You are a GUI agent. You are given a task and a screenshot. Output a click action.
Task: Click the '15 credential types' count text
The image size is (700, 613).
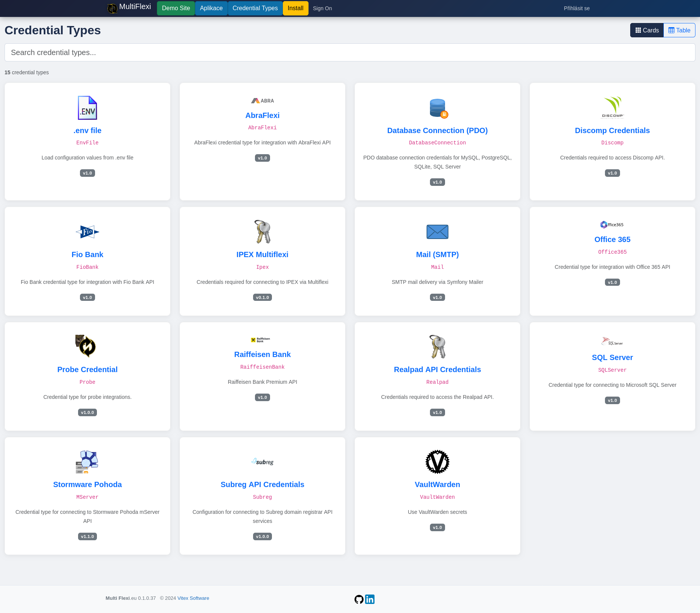(27, 72)
